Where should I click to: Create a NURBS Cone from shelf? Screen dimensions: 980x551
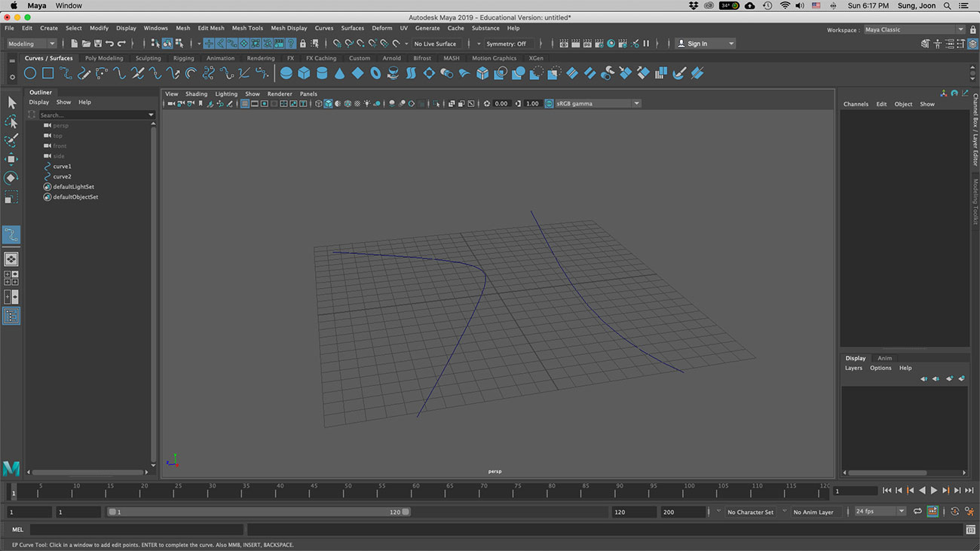point(340,73)
